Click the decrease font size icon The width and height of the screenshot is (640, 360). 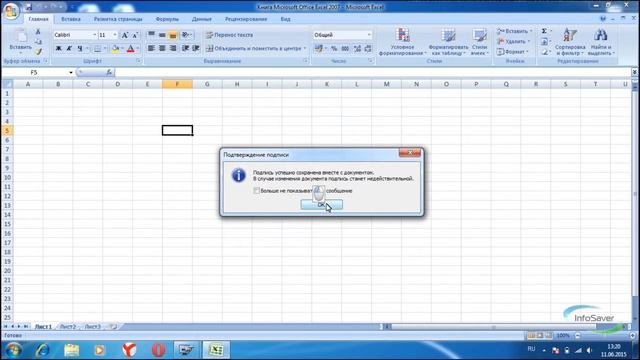click(135, 35)
